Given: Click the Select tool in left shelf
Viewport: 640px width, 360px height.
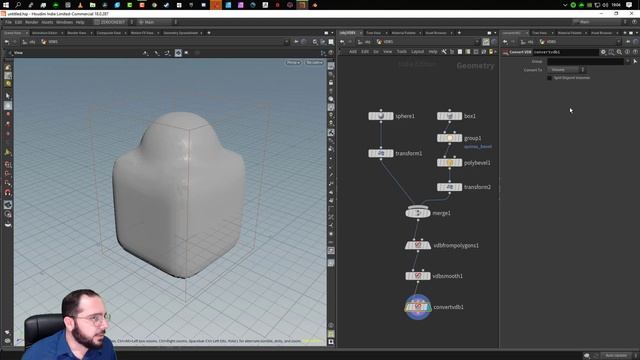Looking at the screenshot, I should click(x=8, y=96).
